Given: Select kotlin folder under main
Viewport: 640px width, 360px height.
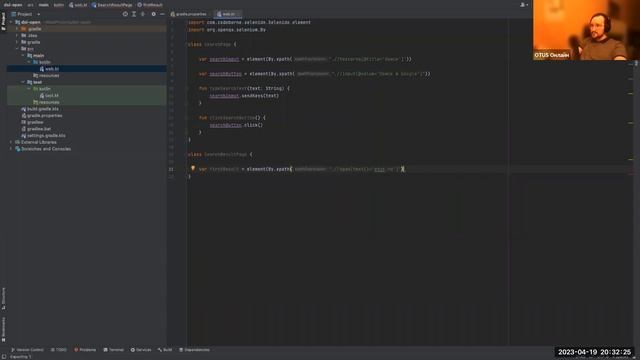Looking at the screenshot, I should 42,62.
